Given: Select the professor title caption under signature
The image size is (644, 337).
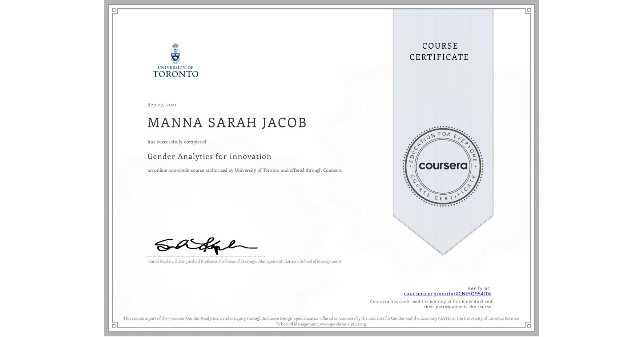Looking at the screenshot, I should point(244,261).
